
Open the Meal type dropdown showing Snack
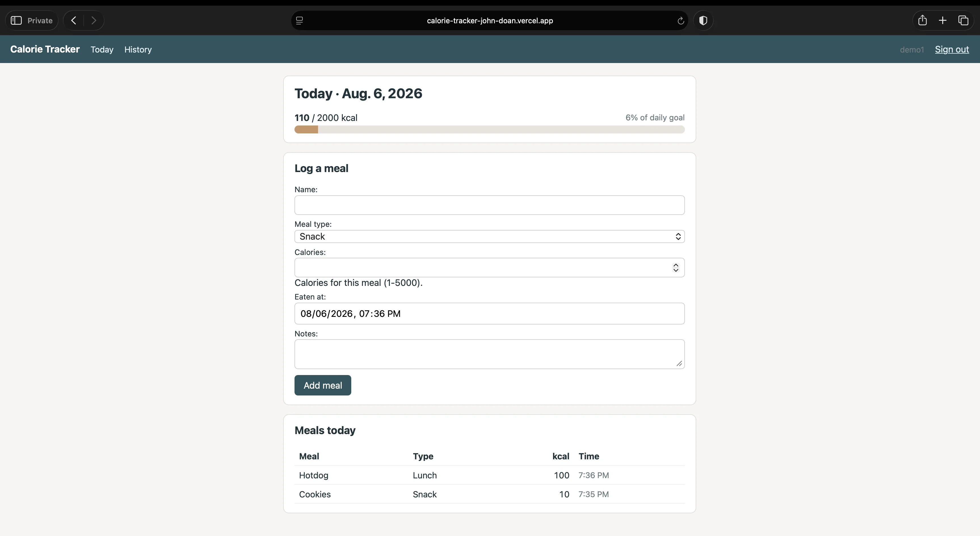click(489, 236)
